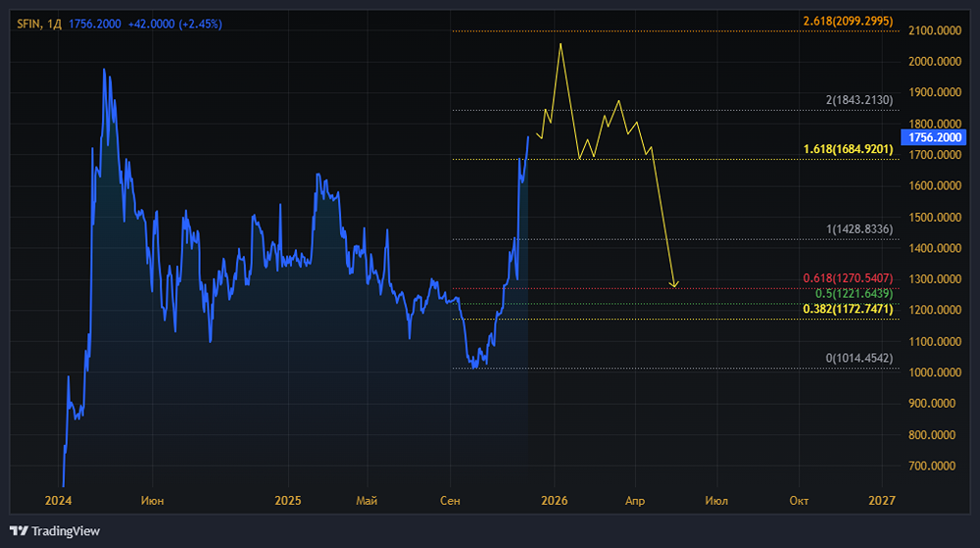Click the 1(1428.8336) Fibonacci level label
980x548 pixels.
[859, 229]
